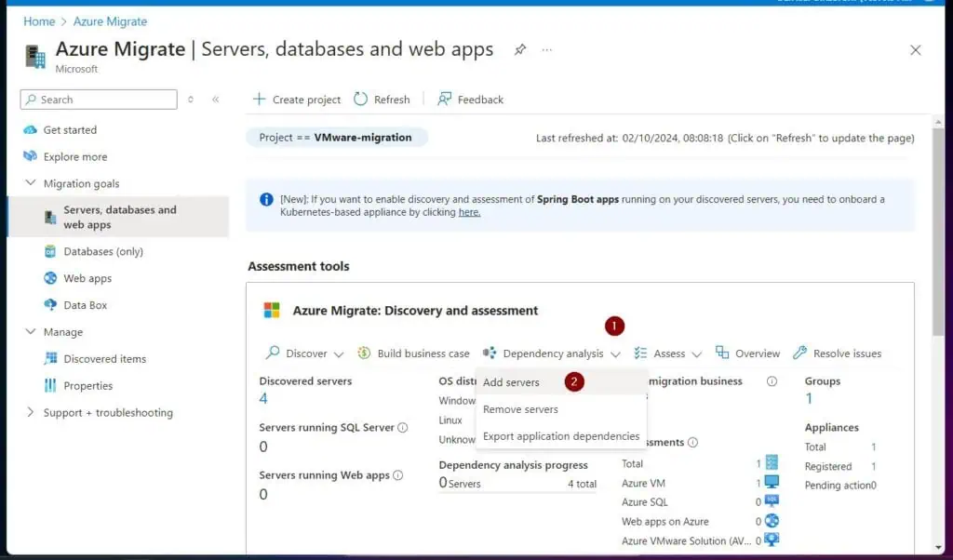Click info icon beside migration business heading
This screenshot has height=560, width=953.
[x=772, y=381]
